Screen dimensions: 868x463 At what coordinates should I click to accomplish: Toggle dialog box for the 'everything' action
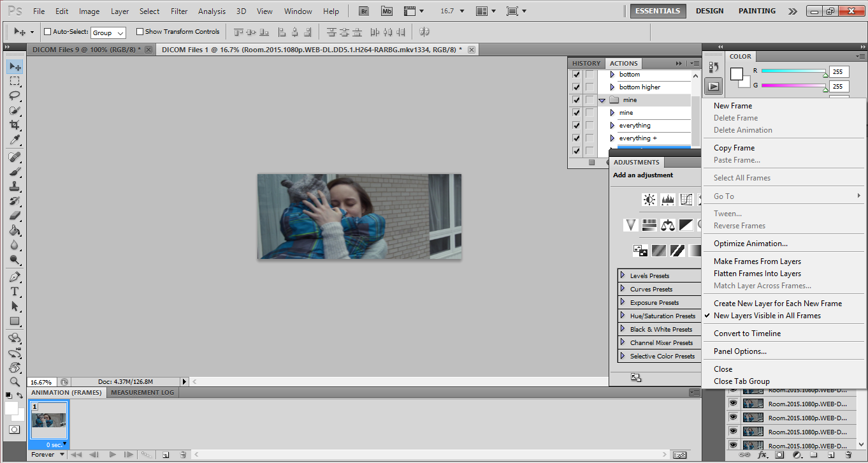click(x=590, y=126)
